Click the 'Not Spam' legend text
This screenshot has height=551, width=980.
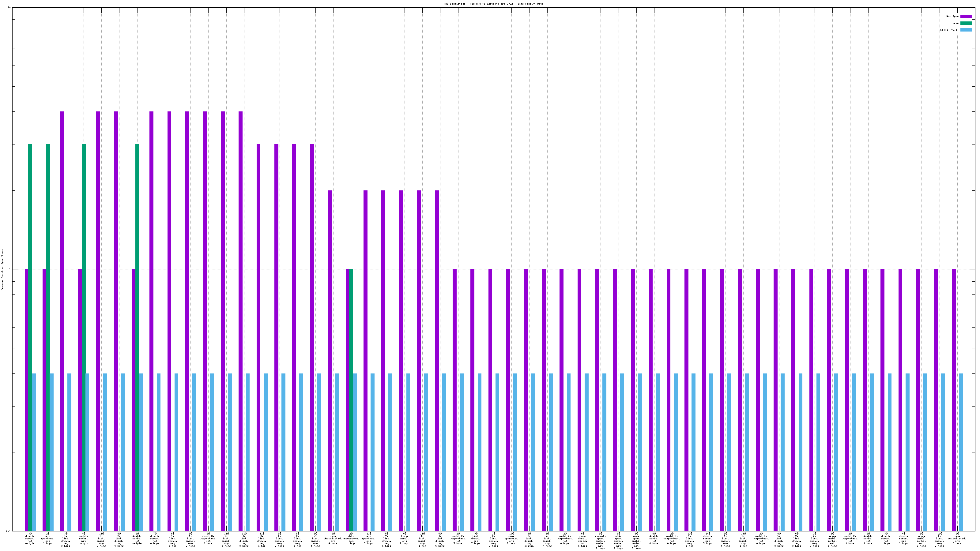click(x=953, y=16)
